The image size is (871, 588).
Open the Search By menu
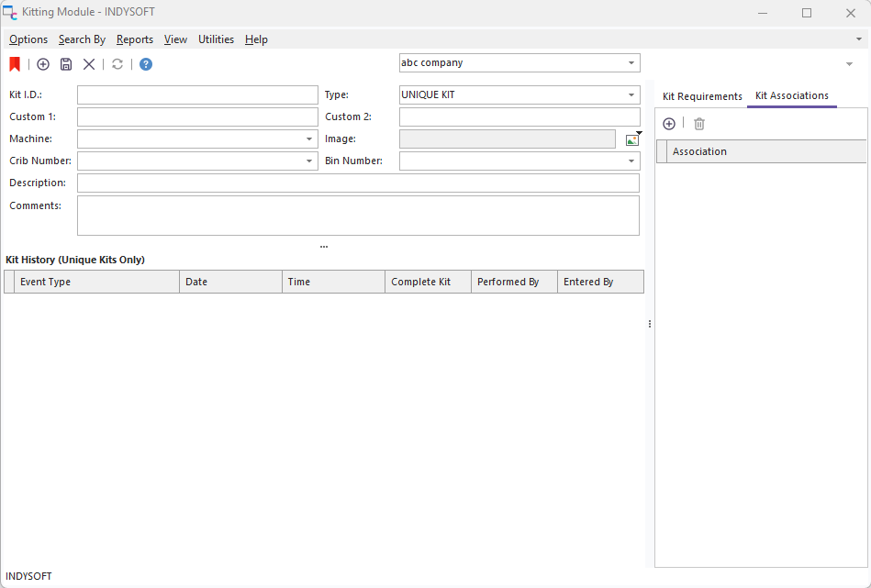(82, 39)
